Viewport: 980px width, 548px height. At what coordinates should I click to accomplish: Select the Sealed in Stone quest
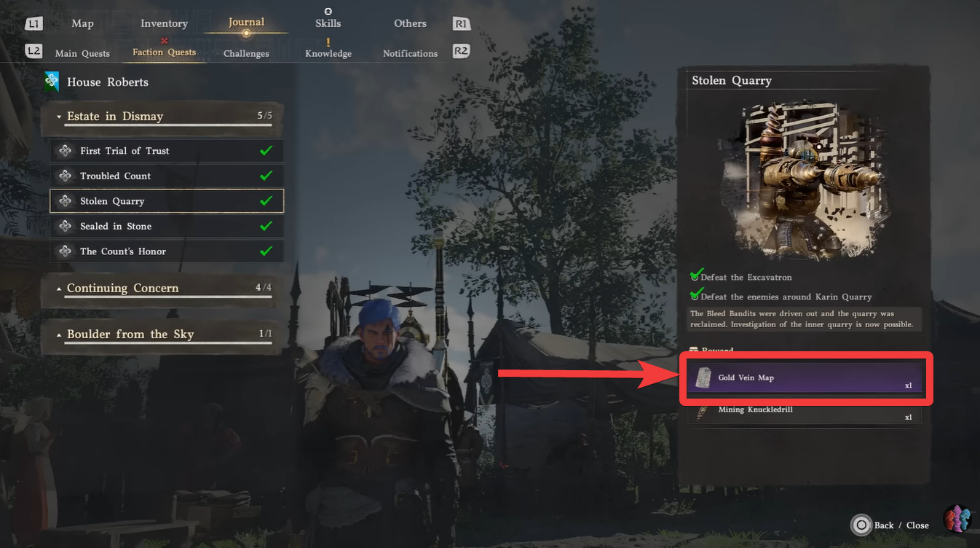coord(167,226)
